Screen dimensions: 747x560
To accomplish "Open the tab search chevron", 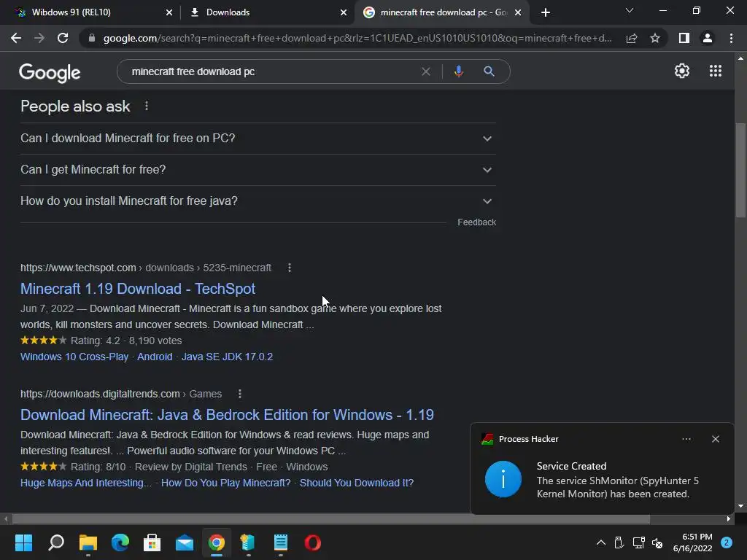I will point(630,10).
